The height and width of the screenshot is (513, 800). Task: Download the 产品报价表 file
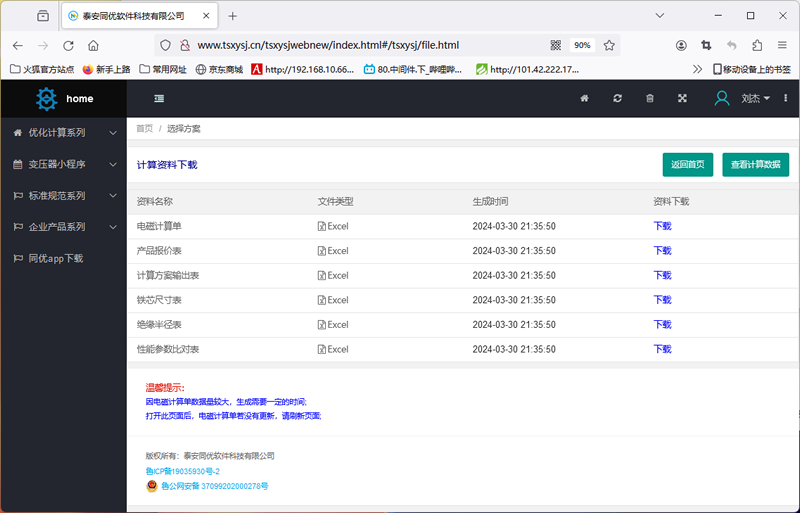662,251
